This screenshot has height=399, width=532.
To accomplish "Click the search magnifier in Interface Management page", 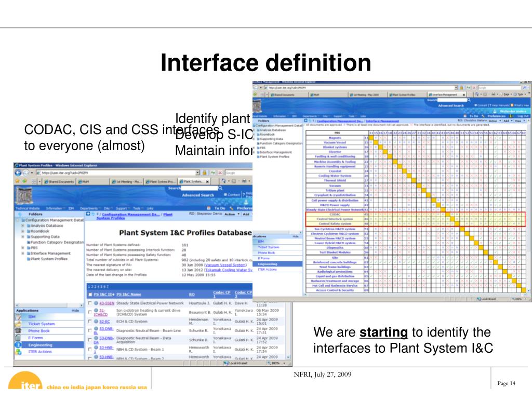I will [469, 100].
